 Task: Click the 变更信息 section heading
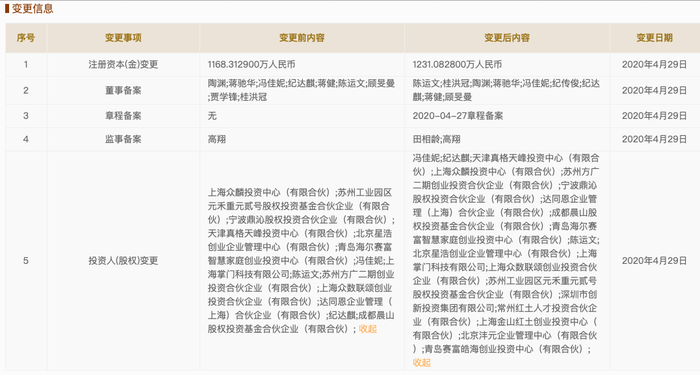(x=32, y=8)
